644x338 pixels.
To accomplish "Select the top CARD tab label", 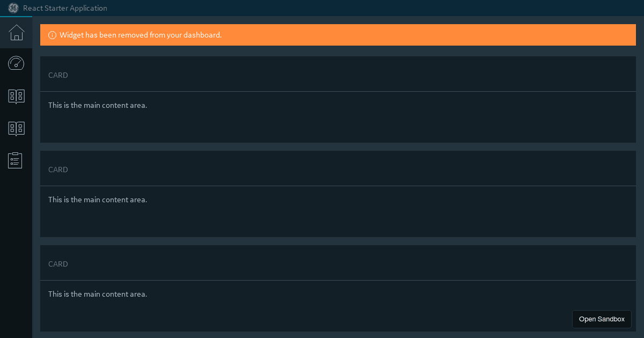I will click(x=58, y=75).
